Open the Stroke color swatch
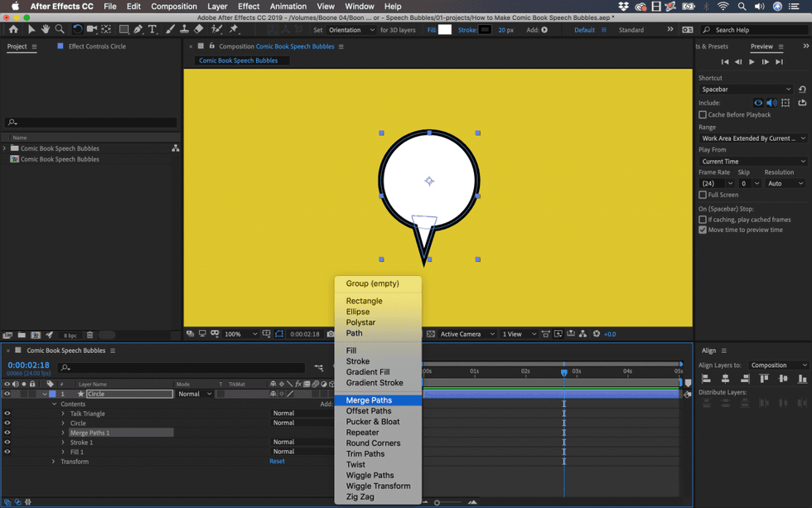The image size is (812, 508). [485, 30]
